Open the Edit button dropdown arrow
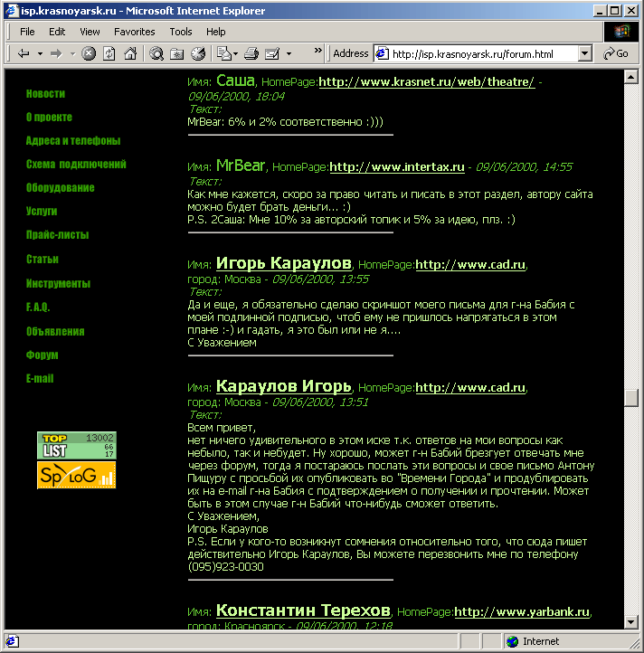Screen dimensions: 644x653 coord(289,53)
